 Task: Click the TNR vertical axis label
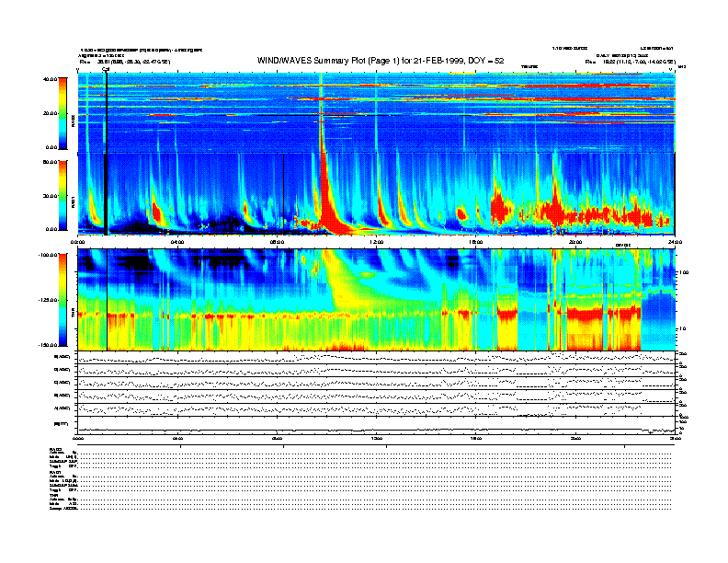[x=74, y=315]
